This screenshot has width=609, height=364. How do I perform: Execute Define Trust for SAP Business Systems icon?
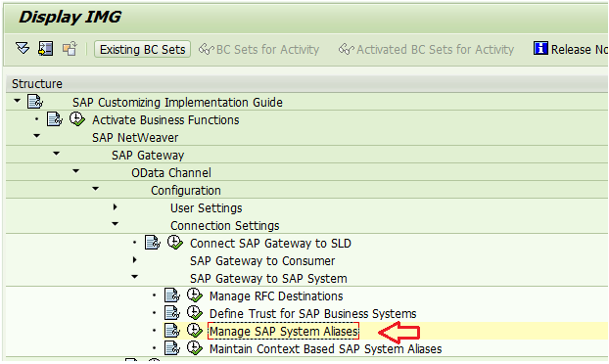point(195,313)
